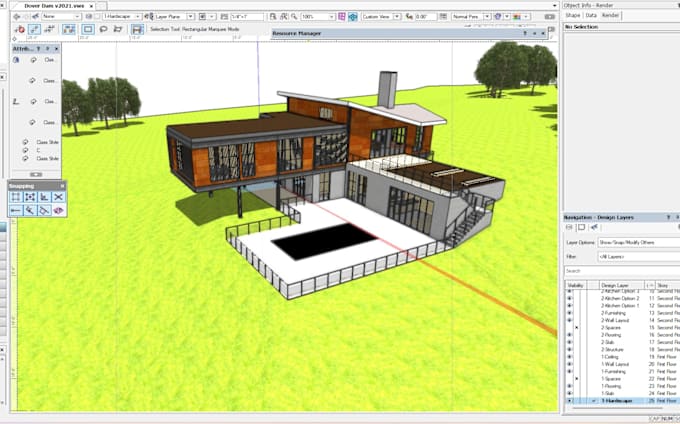Hide the 2-Furnishing design layer
This screenshot has height=424, width=680.
coord(569,313)
